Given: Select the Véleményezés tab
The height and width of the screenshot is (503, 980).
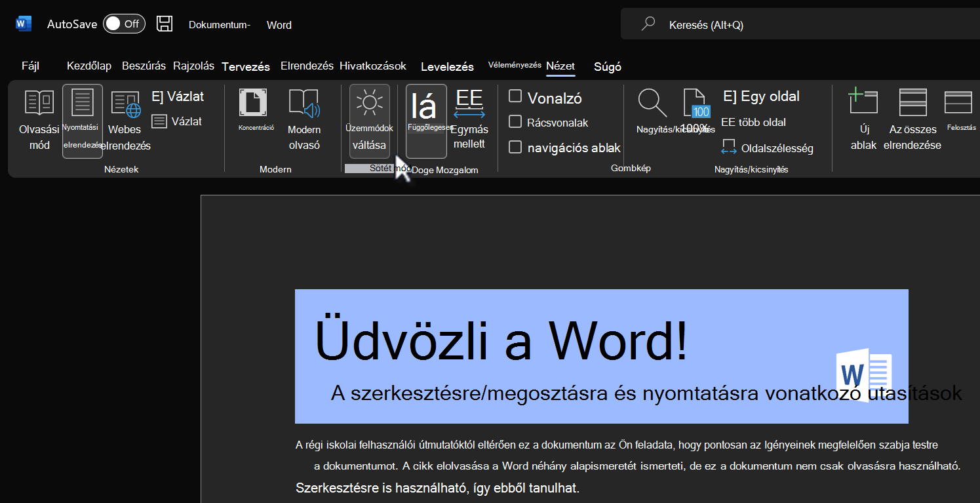Looking at the screenshot, I should pyautogui.click(x=515, y=66).
